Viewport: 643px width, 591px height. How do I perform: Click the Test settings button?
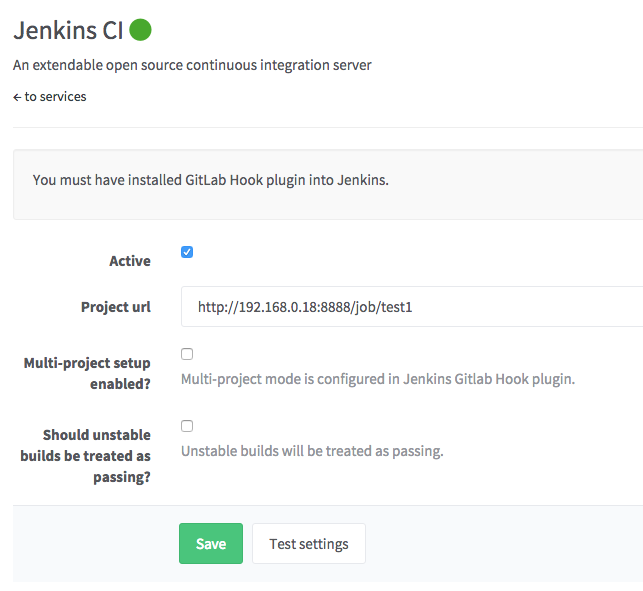pyautogui.click(x=309, y=544)
